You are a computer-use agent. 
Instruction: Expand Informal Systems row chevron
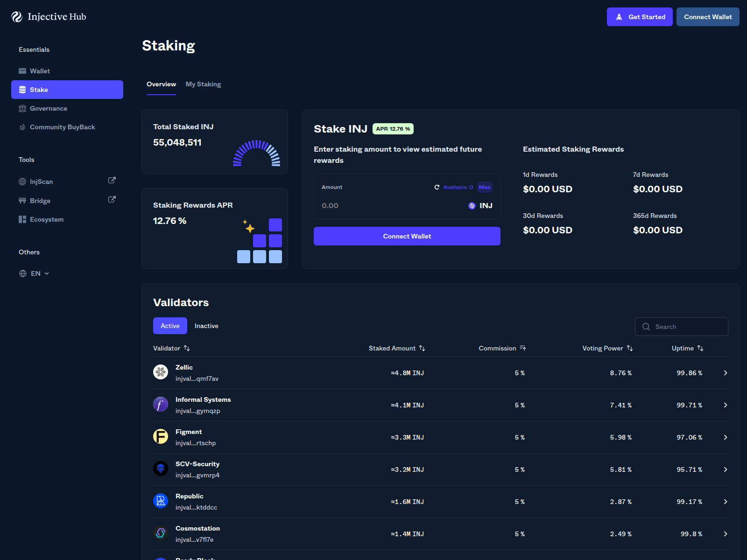click(x=726, y=405)
